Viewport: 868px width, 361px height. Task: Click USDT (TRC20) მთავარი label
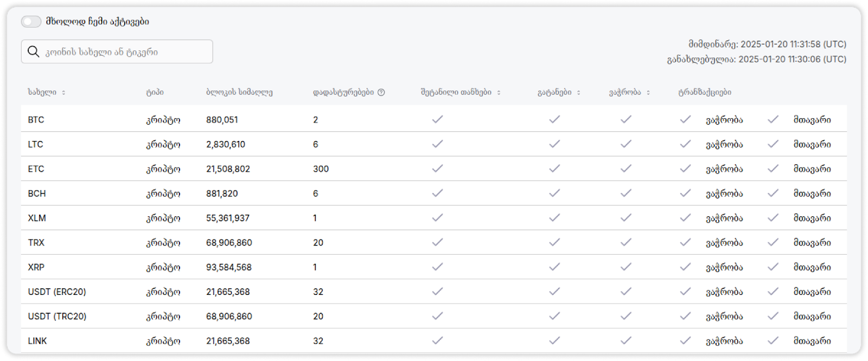pos(812,317)
